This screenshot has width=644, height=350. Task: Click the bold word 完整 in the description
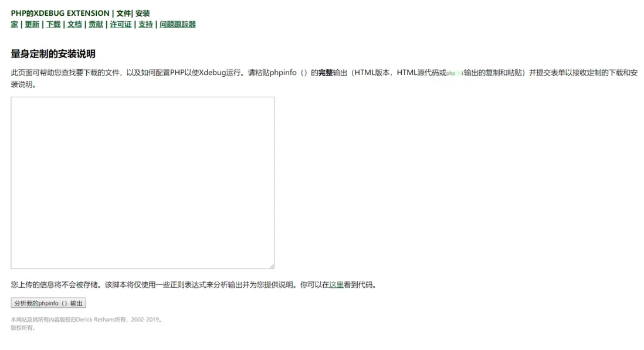tap(326, 73)
